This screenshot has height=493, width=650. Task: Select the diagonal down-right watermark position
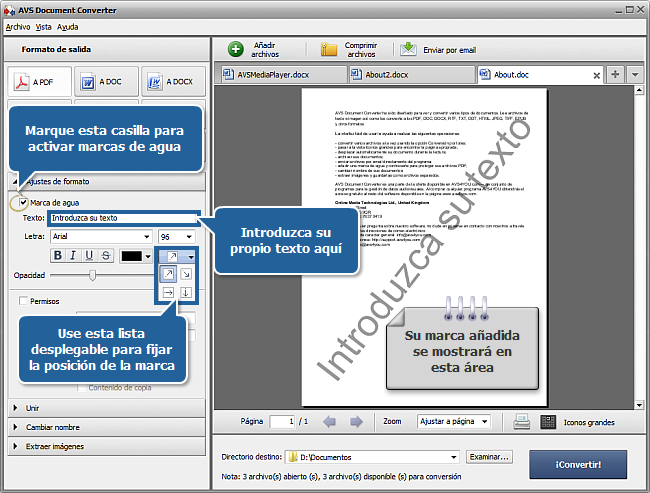(187, 274)
